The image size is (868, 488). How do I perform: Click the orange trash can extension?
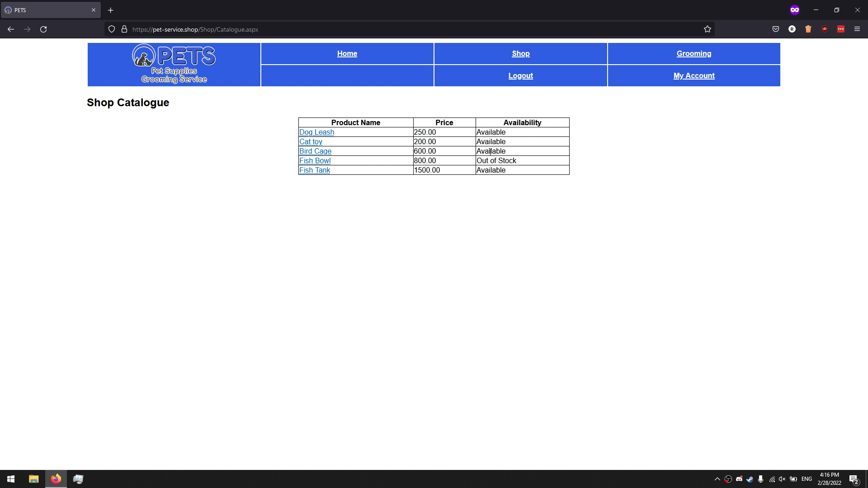coord(808,29)
